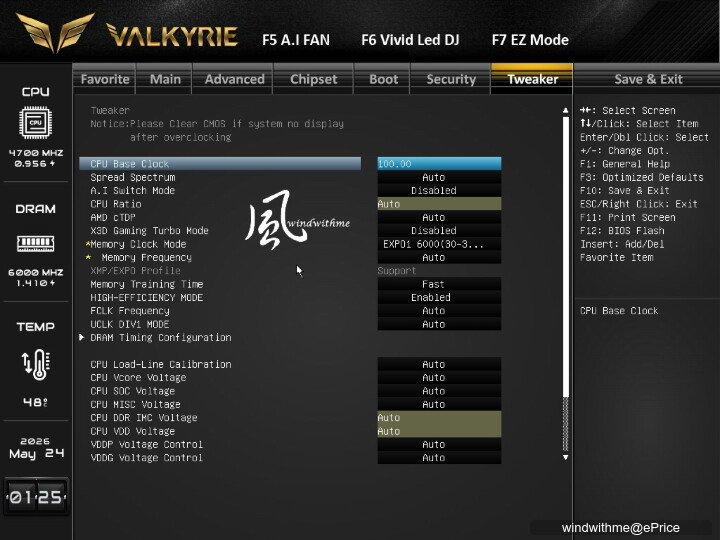Select the HIGH-EFFICIENCY MODE label

point(146,298)
